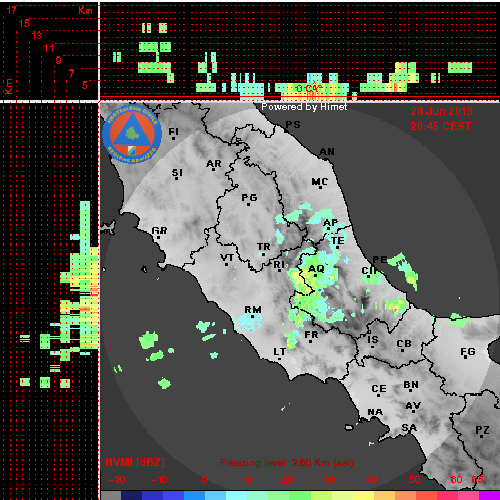Screen dimensions: 500x500
Task: Click the 60 dBZ scale value
Action: 456,480
